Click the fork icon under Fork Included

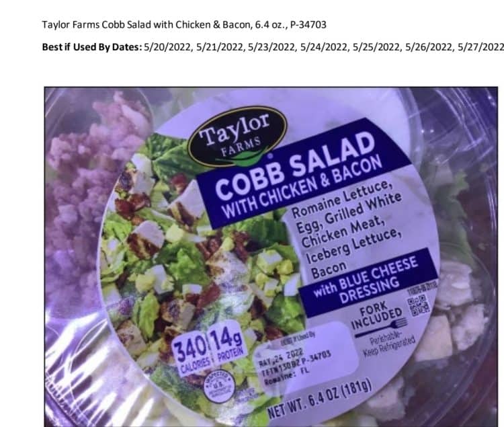[x=382, y=327]
